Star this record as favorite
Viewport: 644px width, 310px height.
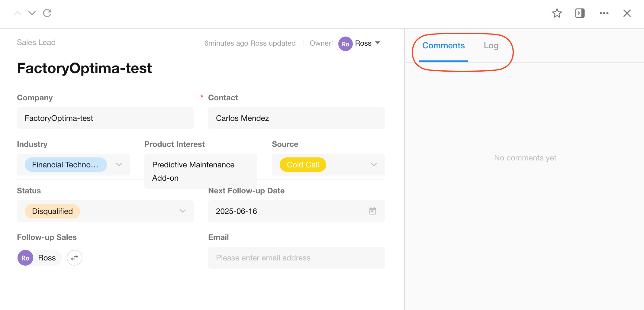[x=557, y=13]
